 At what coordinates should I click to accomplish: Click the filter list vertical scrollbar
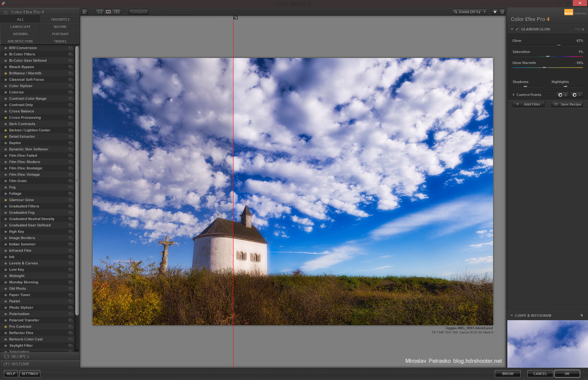[x=77, y=181]
